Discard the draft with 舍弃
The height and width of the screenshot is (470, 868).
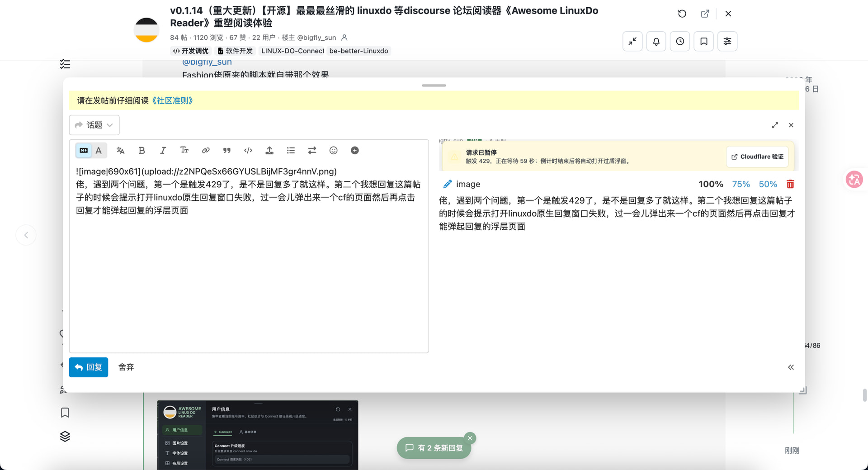(126, 367)
